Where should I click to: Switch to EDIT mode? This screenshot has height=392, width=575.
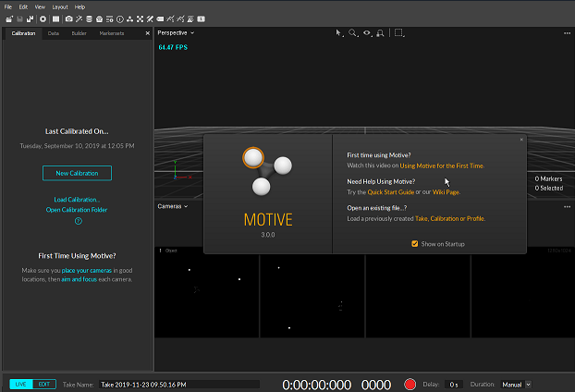[x=44, y=384]
